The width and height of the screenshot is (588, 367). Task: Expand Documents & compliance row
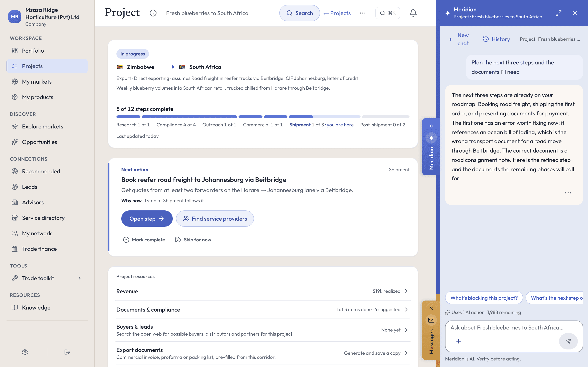point(263,310)
